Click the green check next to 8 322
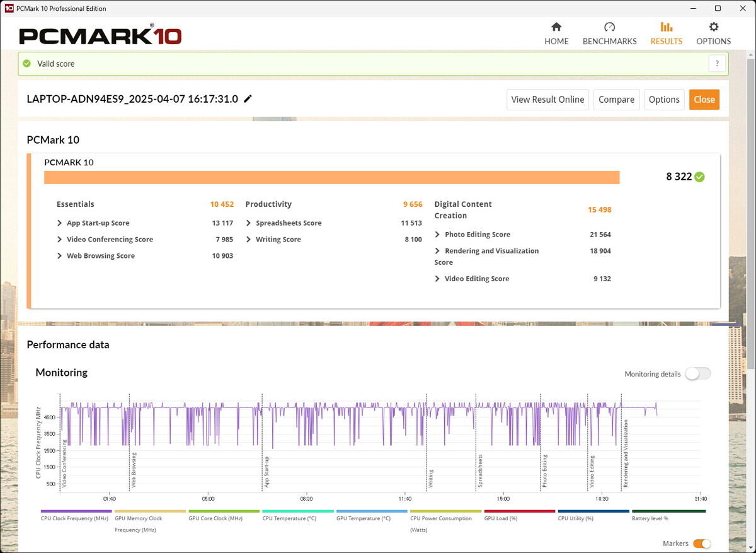The width and height of the screenshot is (756, 553). [x=699, y=177]
